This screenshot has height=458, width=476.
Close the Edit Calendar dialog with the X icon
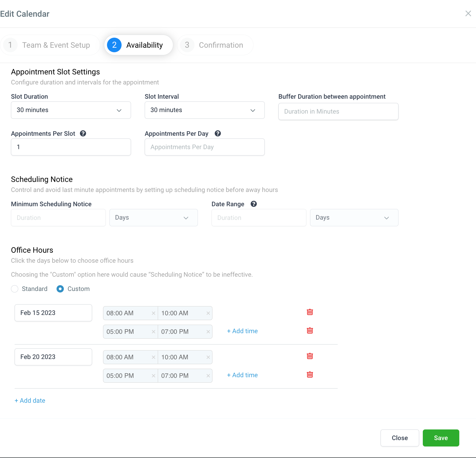[468, 13]
